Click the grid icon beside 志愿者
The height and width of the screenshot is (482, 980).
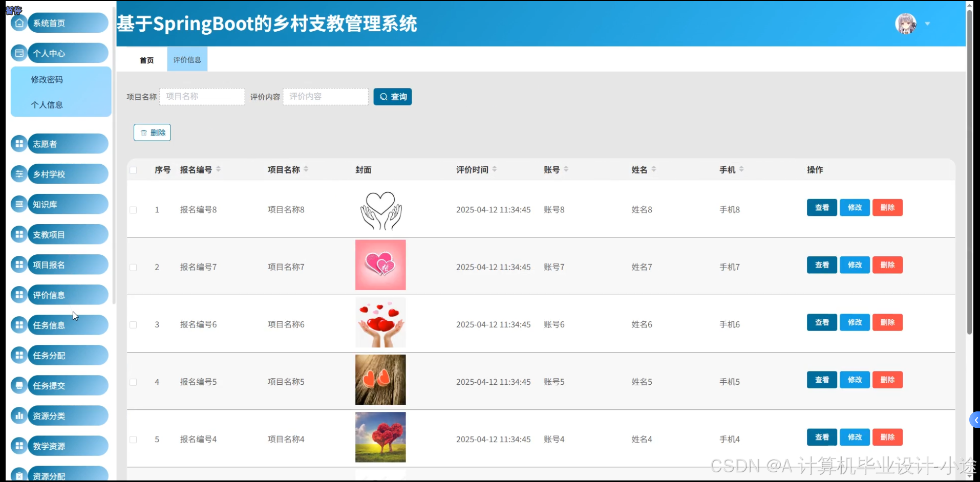coord(19,144)
